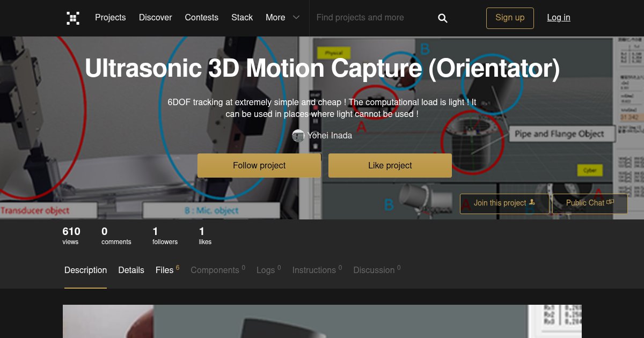Click the Follow project button
The image size is (644, 338).
point(259,165)
